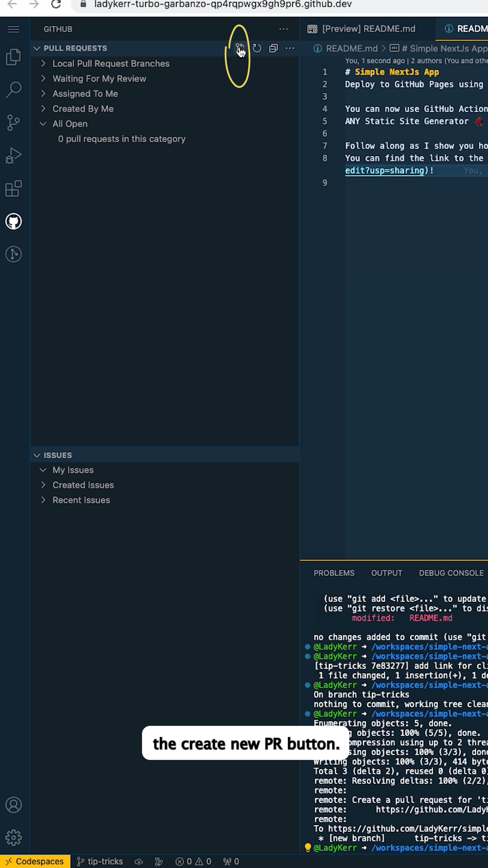Switch to the DEBUG CONSOLE panel tab
The width and height of the screenshot is (488, 868).
(x=451, y=573)
